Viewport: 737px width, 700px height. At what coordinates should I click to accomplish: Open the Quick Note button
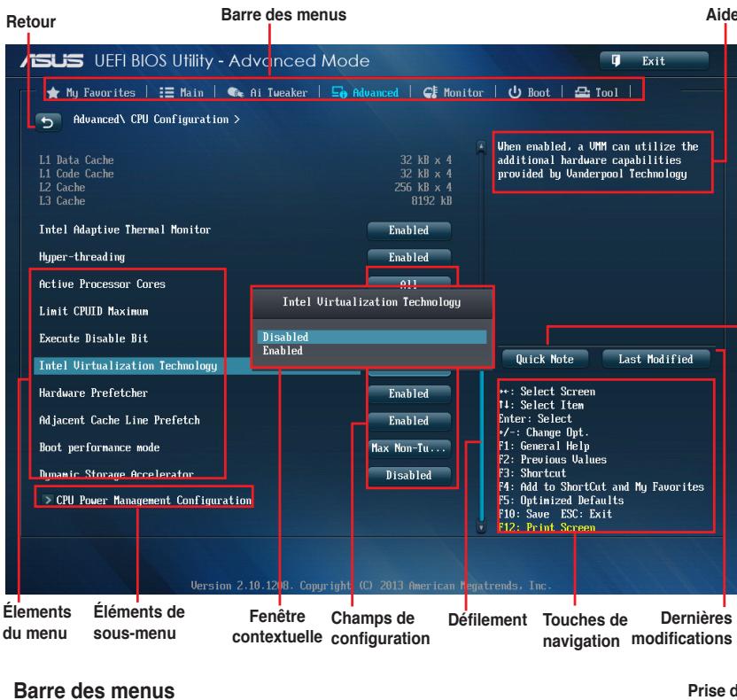pos(545,359)
